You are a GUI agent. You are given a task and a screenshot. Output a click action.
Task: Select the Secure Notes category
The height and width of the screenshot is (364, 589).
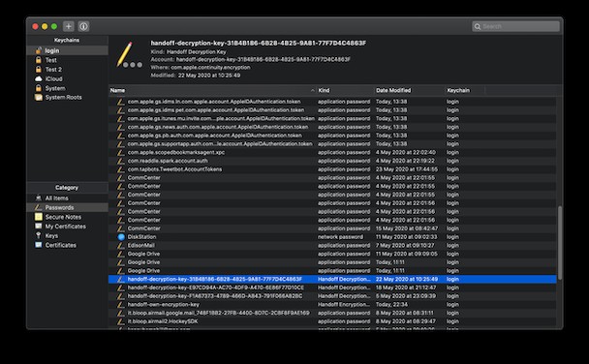pos(68,217)
